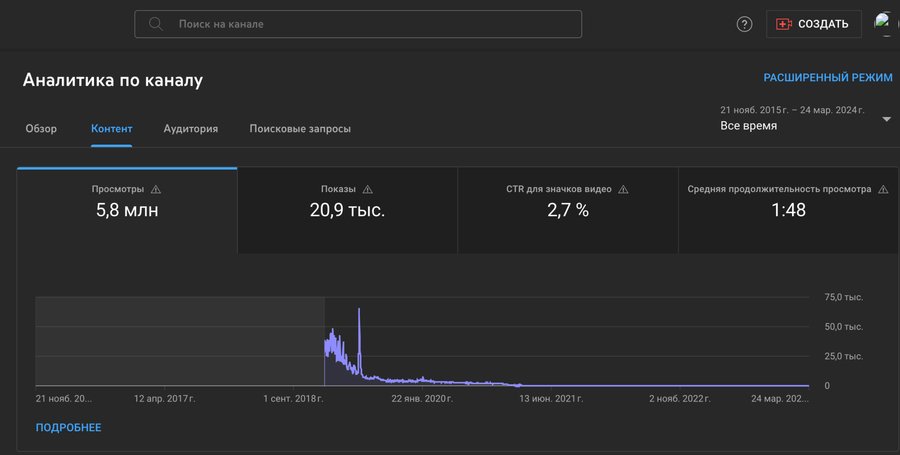Click the red camera Создать button

813,24
